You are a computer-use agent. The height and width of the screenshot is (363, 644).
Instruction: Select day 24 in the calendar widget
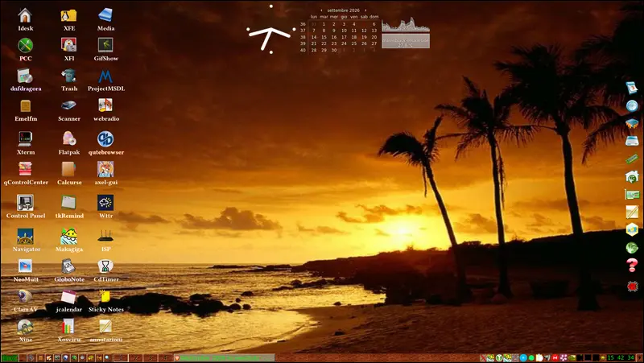coord(344,43)
